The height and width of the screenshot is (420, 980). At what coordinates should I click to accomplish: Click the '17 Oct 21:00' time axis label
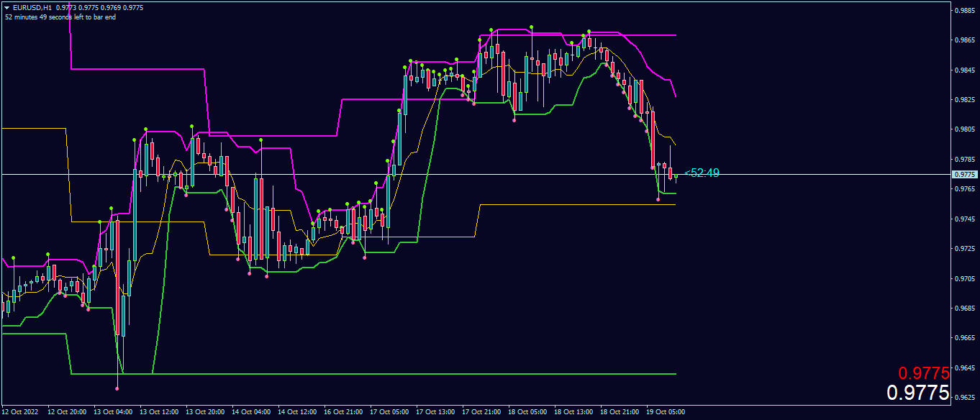pos(481,413)
